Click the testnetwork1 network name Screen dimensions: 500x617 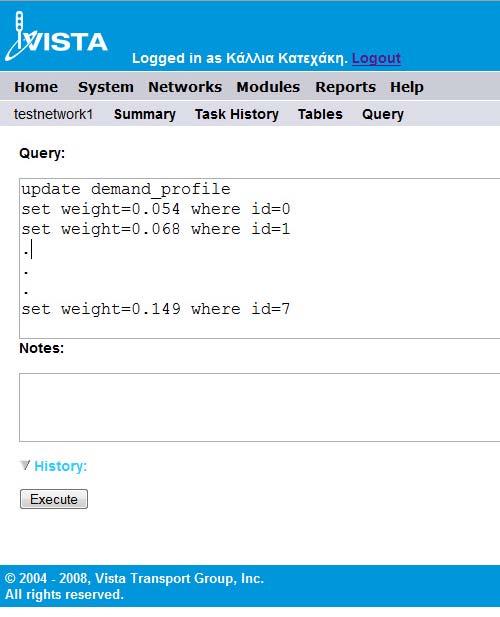point(53,114)
